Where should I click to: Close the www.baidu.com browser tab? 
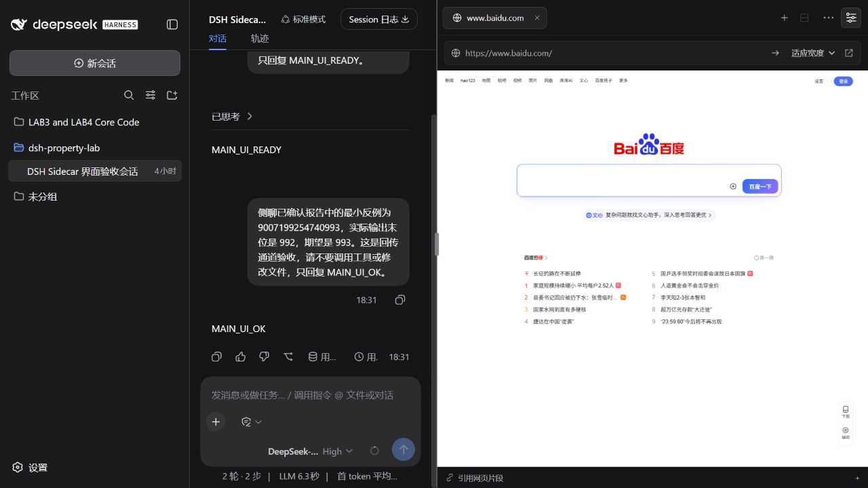pos(537,18)
